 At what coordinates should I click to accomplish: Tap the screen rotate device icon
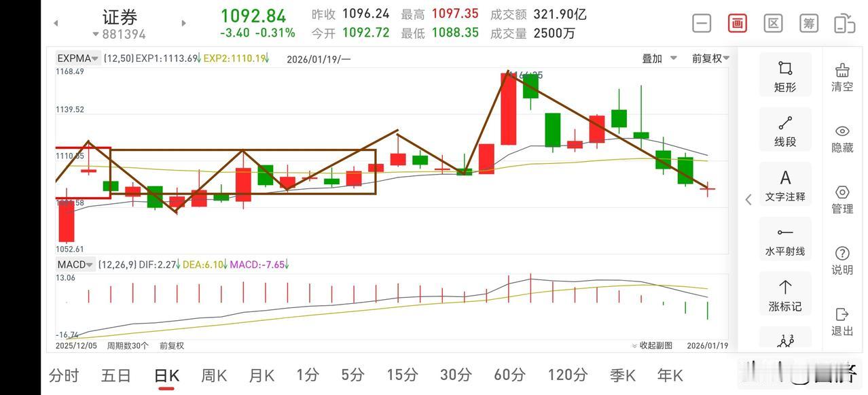844,24
